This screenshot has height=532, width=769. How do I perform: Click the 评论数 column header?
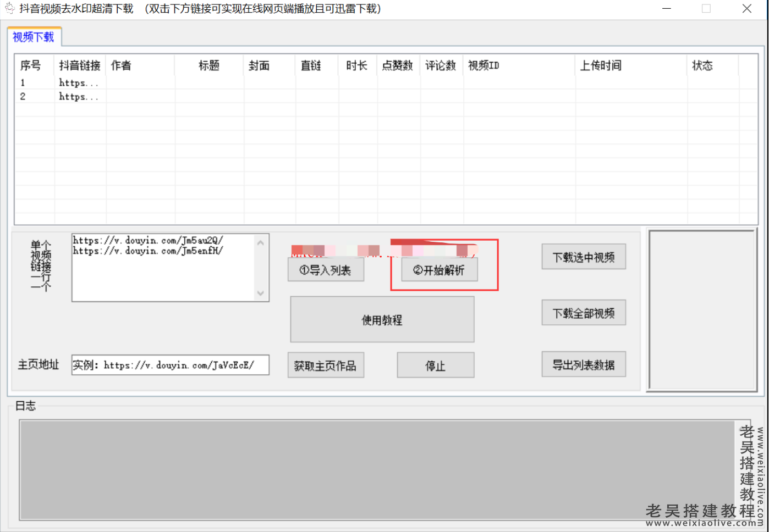tap(442, 65)
